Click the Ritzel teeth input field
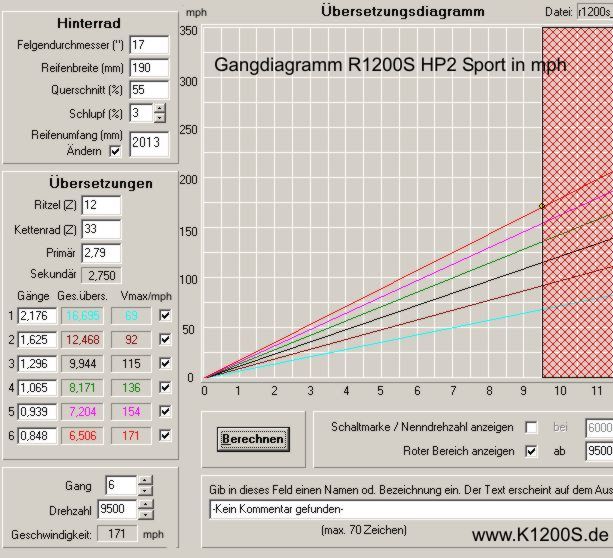613x558 pixels. click(x=101, y=205)
